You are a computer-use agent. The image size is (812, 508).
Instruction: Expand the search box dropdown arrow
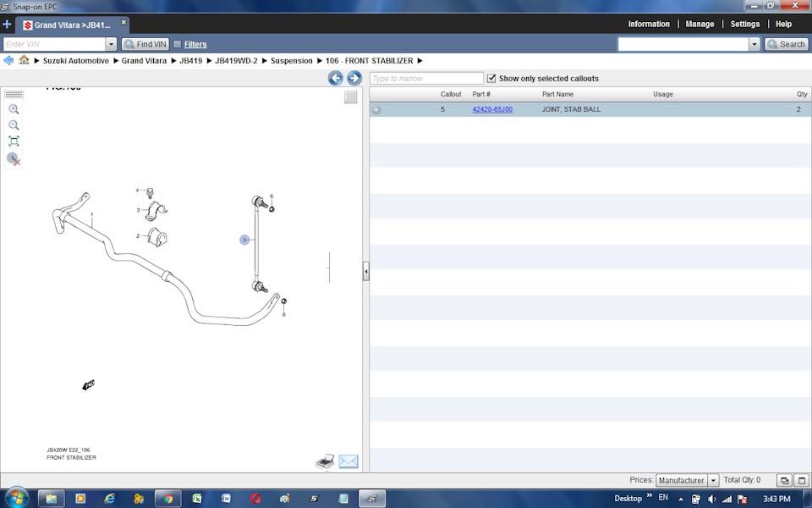[x=754, y=44]
